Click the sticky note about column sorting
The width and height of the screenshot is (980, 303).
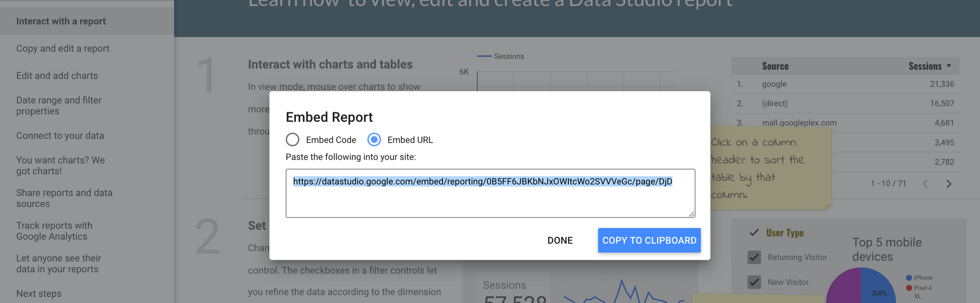click(771, 168)
